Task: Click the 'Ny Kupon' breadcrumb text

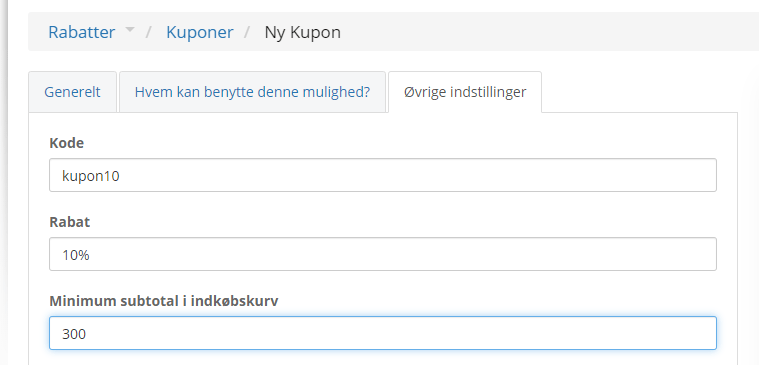Action: [x=303, y=32]
